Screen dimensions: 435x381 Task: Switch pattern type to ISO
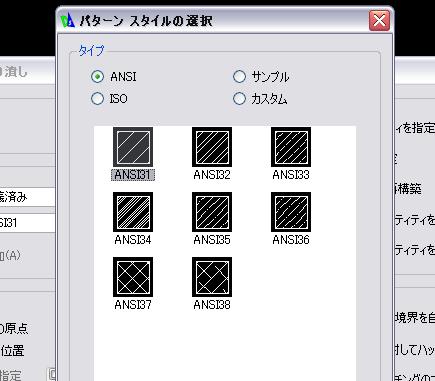pyautogui.click(x=97, y=99)
